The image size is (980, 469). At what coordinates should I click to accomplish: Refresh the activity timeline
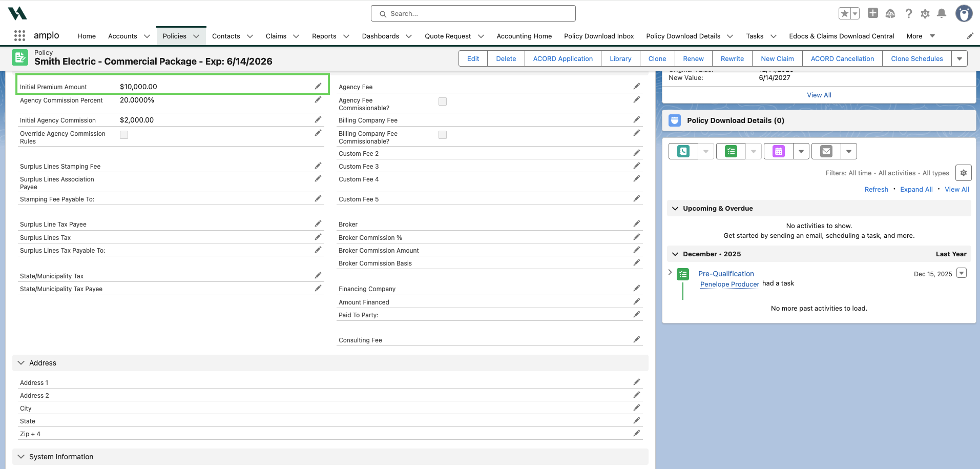tap(876, 189)
